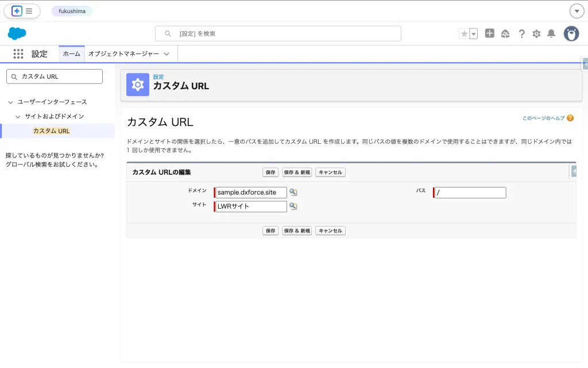
Task: Open オブジェクトマネージャー tab dropdown chevron
Action: click(167, 54)
